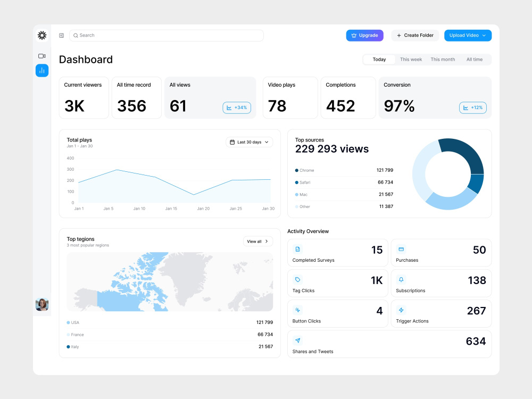This screenshot has width=532, height=399.
Task: Click chart icon in +34% badge
Action: [229, 107]
